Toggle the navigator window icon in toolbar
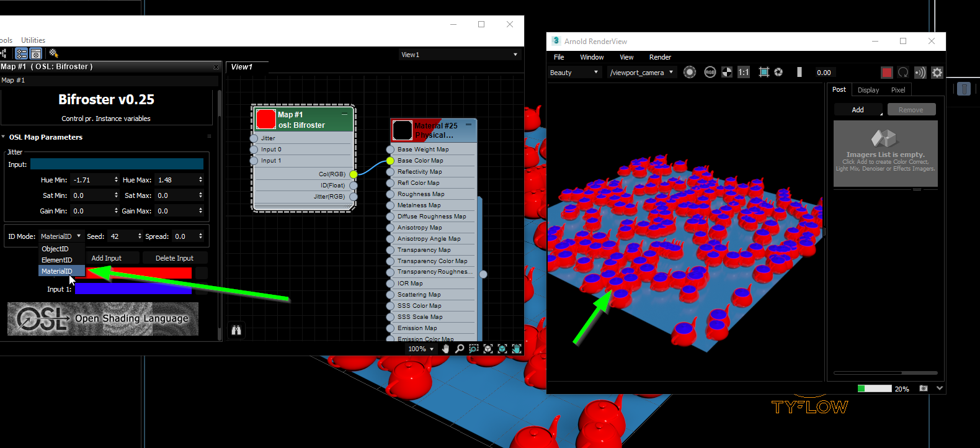 coord(36,53)
